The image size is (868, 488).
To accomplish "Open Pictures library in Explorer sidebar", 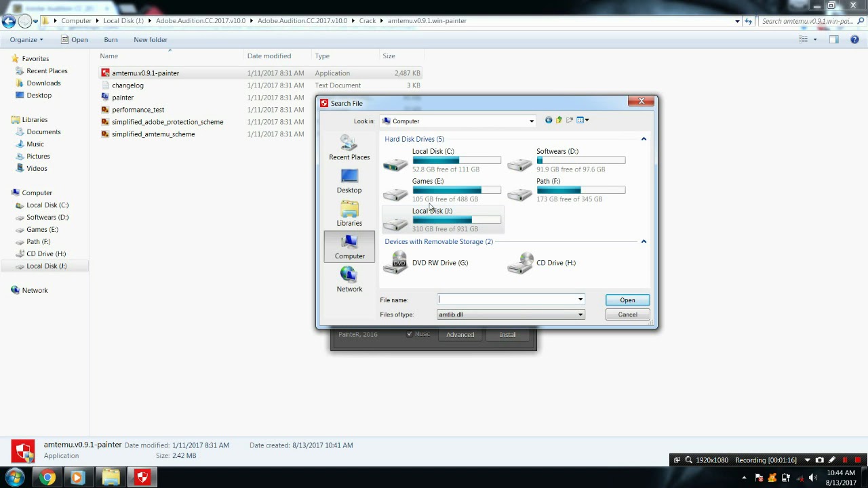I will coord(38,157).
